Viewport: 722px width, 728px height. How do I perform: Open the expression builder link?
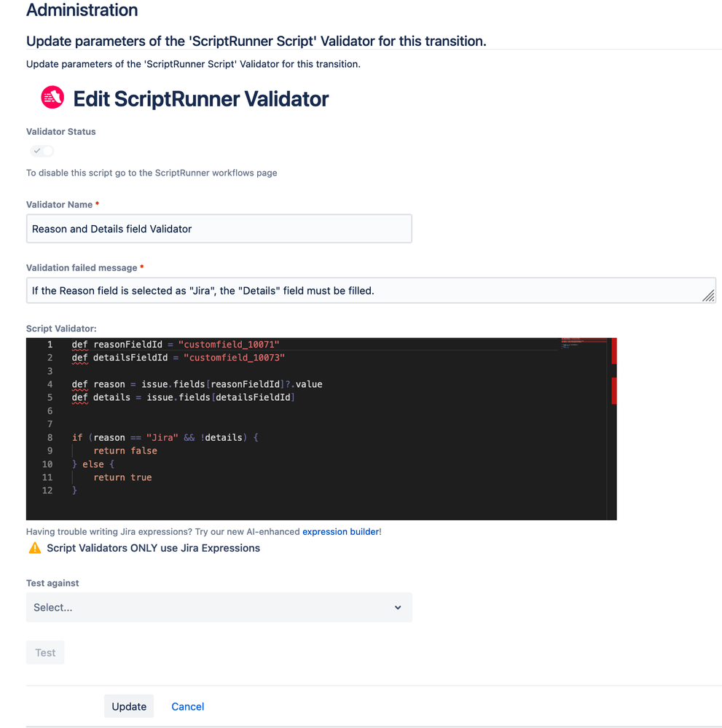(x=341, y=531)
